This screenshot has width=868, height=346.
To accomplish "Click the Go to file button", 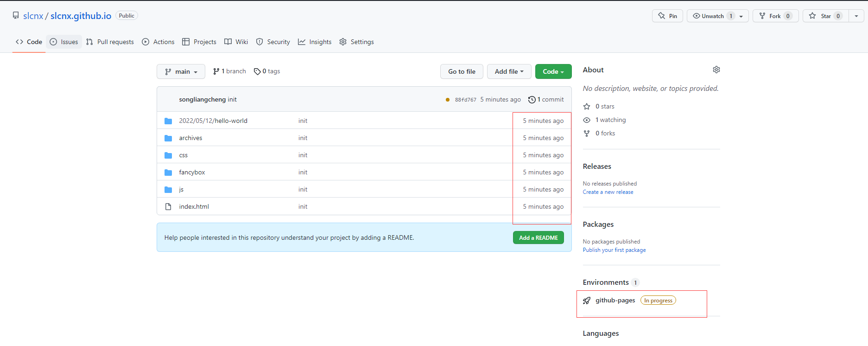I will point(462,71).
